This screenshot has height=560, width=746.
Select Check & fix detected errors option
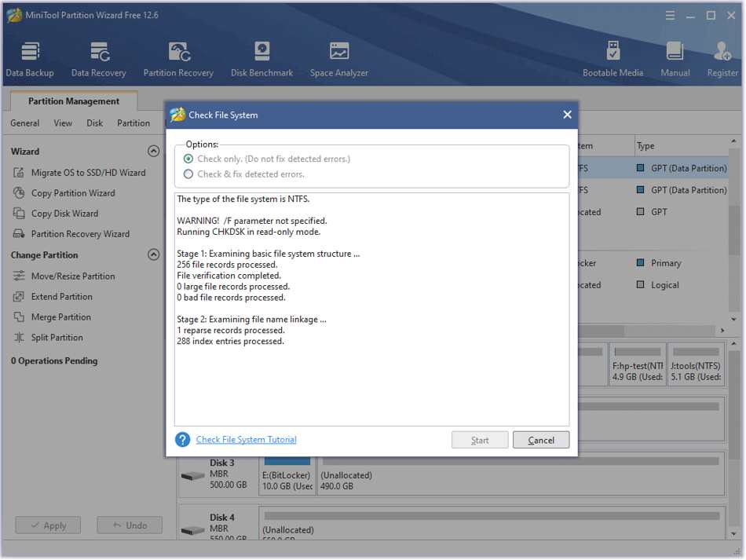click(188, 174)
